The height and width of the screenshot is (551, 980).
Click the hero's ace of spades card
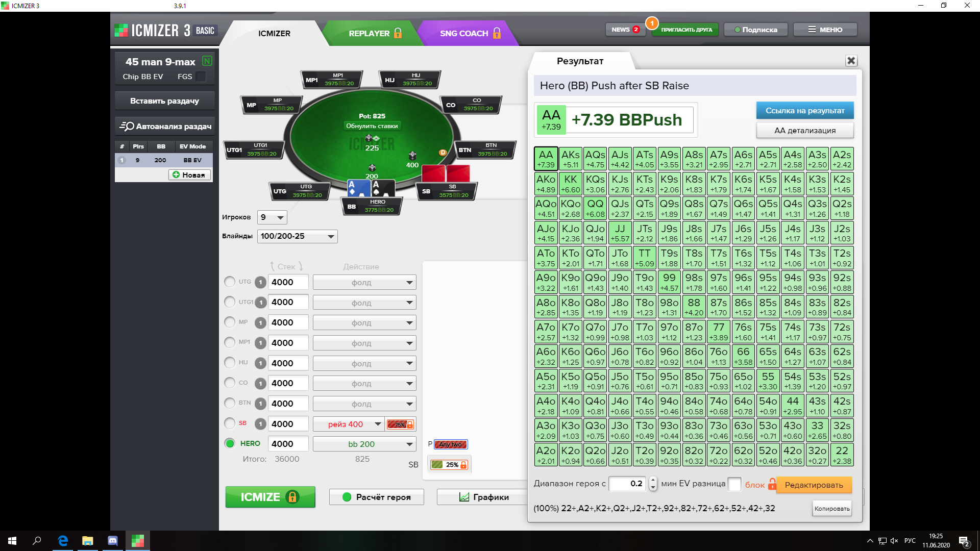point(383,188)
